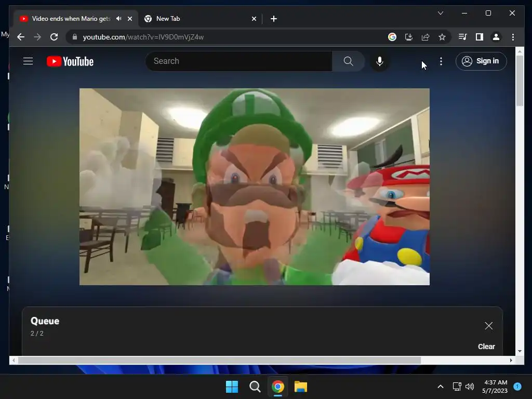
Task: Close the Queue panel
Action: click(488, 326)
